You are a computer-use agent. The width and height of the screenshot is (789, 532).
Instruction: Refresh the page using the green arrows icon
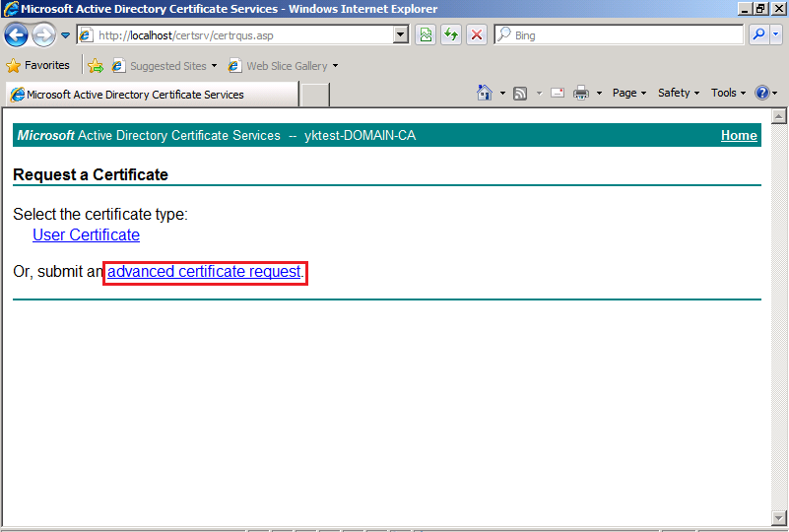pos(451,35)
